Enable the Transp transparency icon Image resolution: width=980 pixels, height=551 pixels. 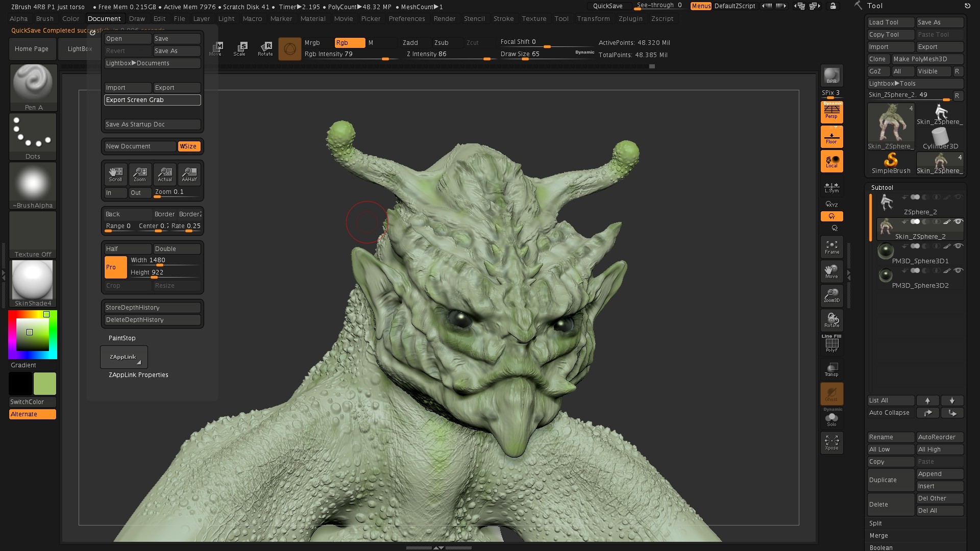tap(831, 369)
